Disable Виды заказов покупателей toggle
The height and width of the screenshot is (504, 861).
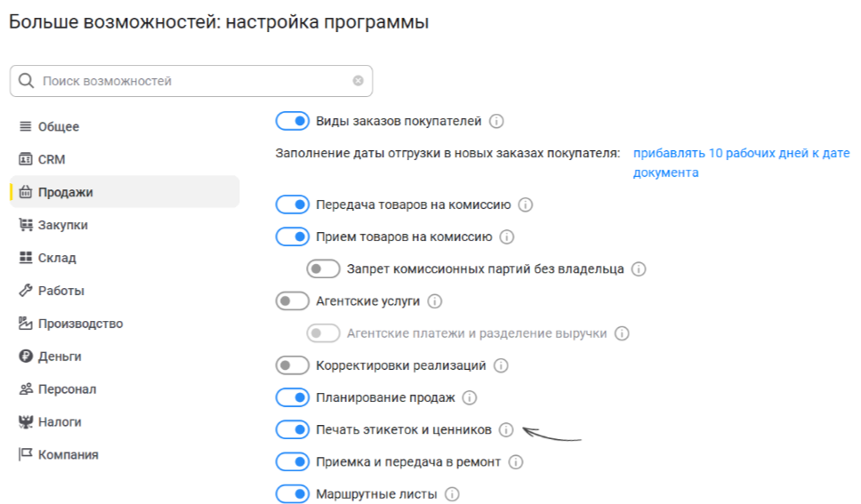[x=293, y=121]
